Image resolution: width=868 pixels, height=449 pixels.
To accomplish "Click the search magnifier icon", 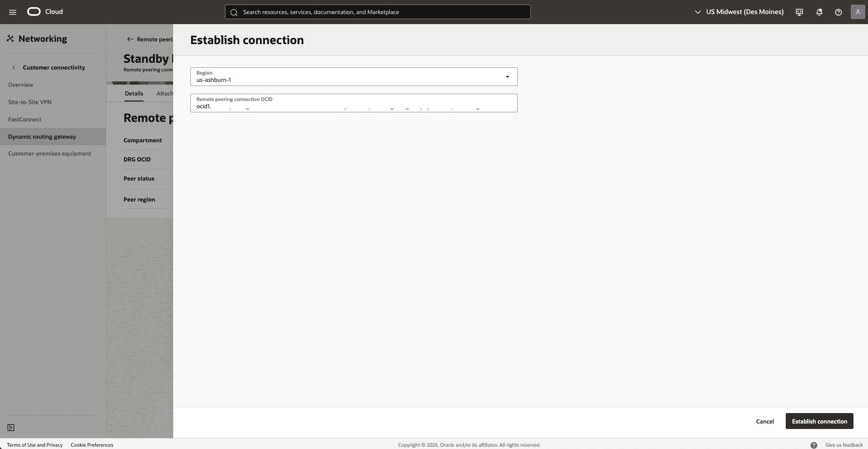I will 234,12.
